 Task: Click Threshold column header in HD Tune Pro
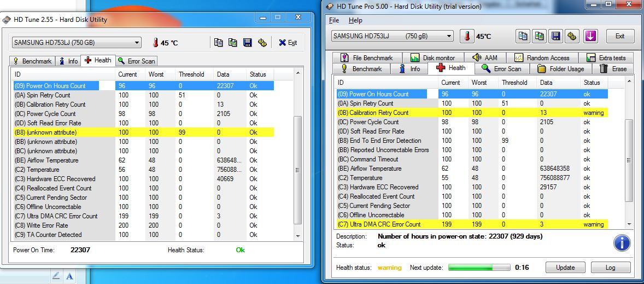tap(518, 83)
